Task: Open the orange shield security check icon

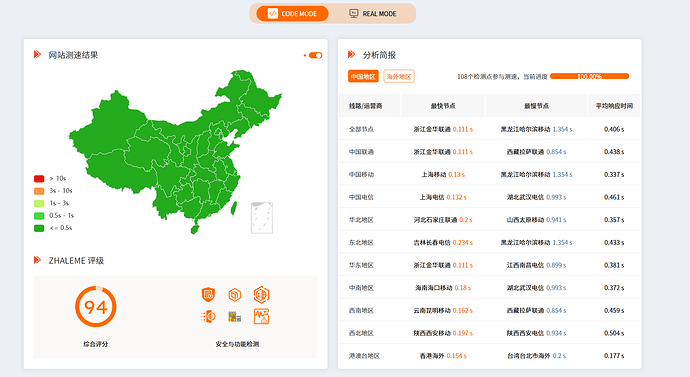Action: [208, 294]
